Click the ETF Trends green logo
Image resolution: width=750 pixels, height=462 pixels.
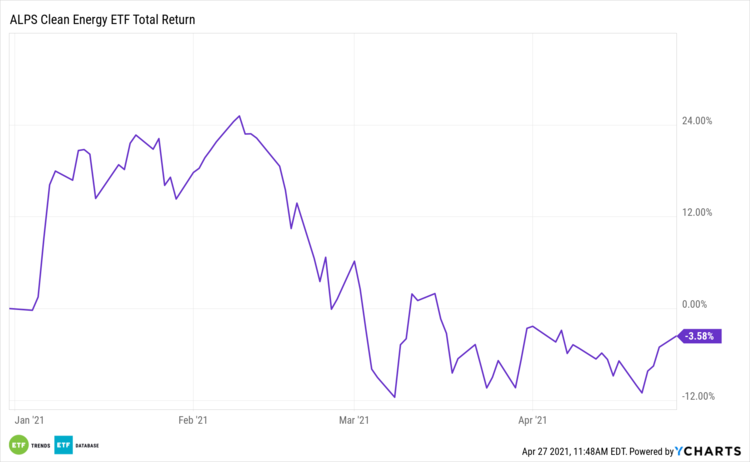[18, 444]
